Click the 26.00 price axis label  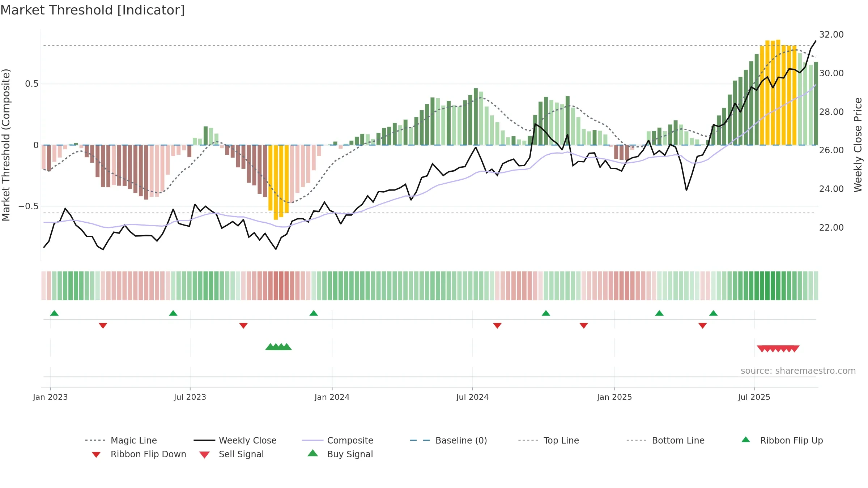coord(831,150)
